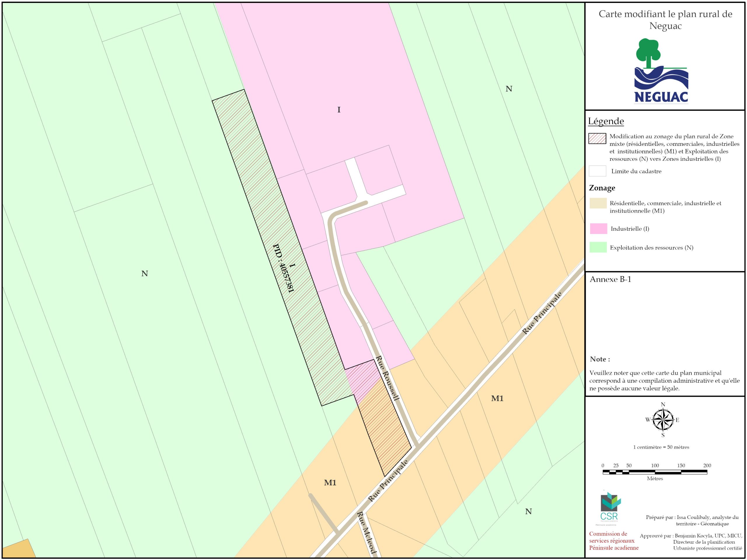This screenshot has width=747, height=560.
Task: Click the Rue Mcleod street label
Action: pos(367,533)
